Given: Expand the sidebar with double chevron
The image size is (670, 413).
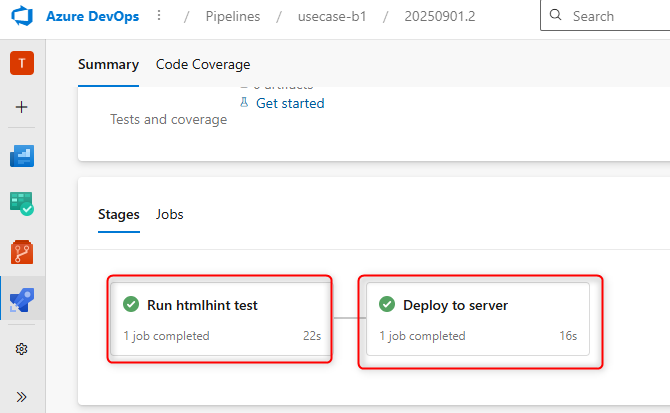Looking at the screenshot, I should [x=22, y=396].
